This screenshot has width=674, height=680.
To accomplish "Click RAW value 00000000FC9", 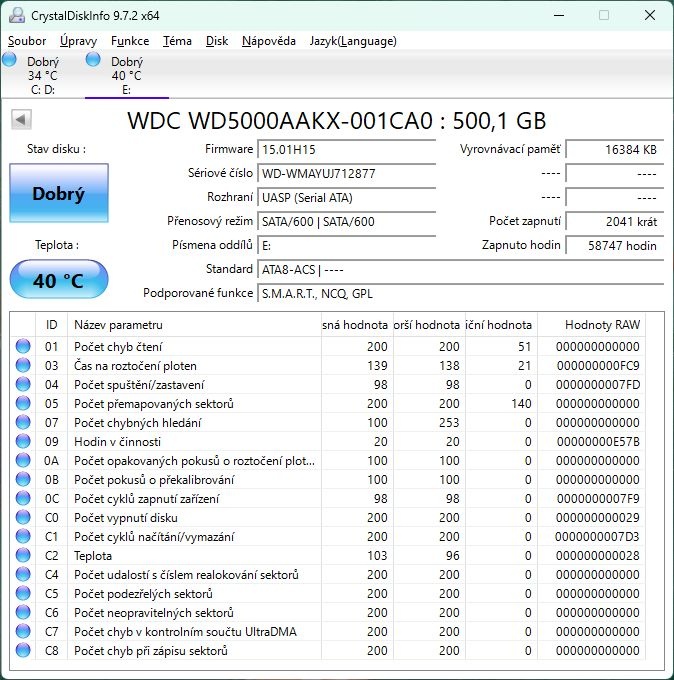I will 598,366.
